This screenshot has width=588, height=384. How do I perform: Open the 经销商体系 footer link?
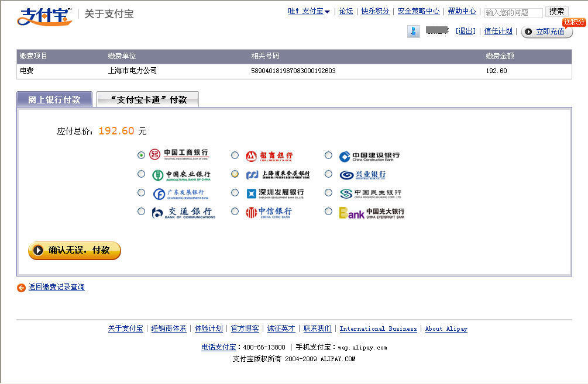pos(169,328)
